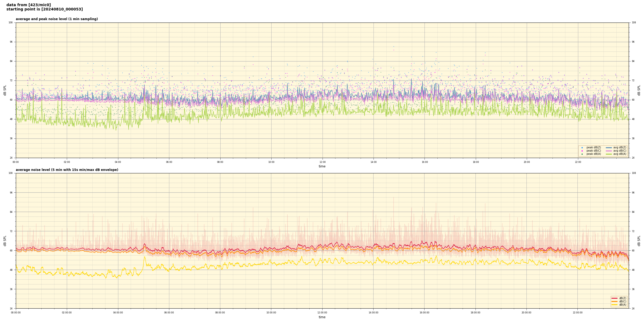The height and width of the screenshot is (322, 644).
Task: Click bottom chart's right 'dB SPL' axis label
Action: click(x=639, y=241)
